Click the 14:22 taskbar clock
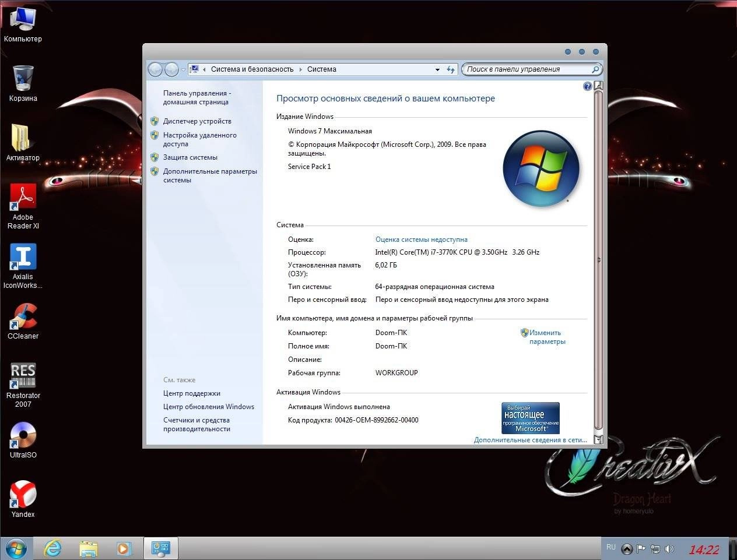 tap(704, 550)
